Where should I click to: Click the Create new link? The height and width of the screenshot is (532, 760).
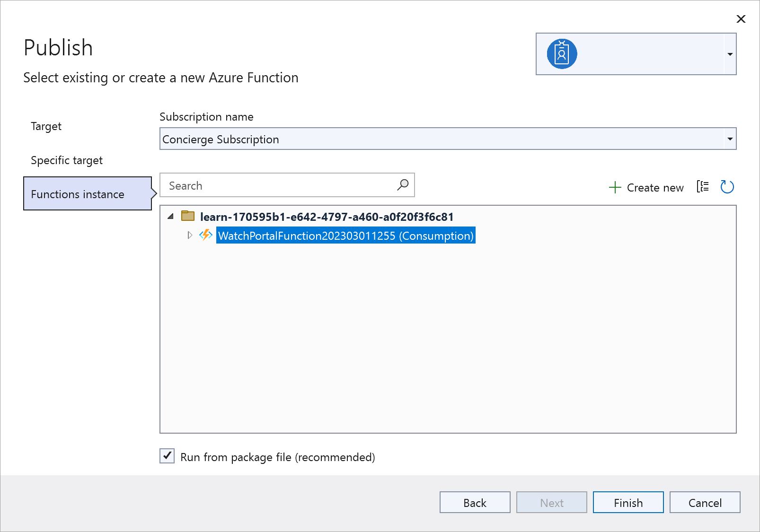tap(655, 188)
